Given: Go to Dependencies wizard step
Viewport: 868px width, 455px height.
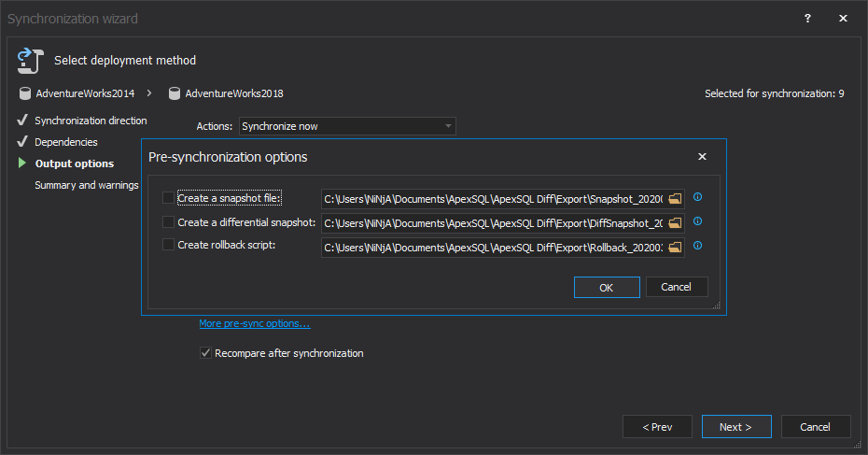Looking at the screenshot, I should (x=66, y=142).
